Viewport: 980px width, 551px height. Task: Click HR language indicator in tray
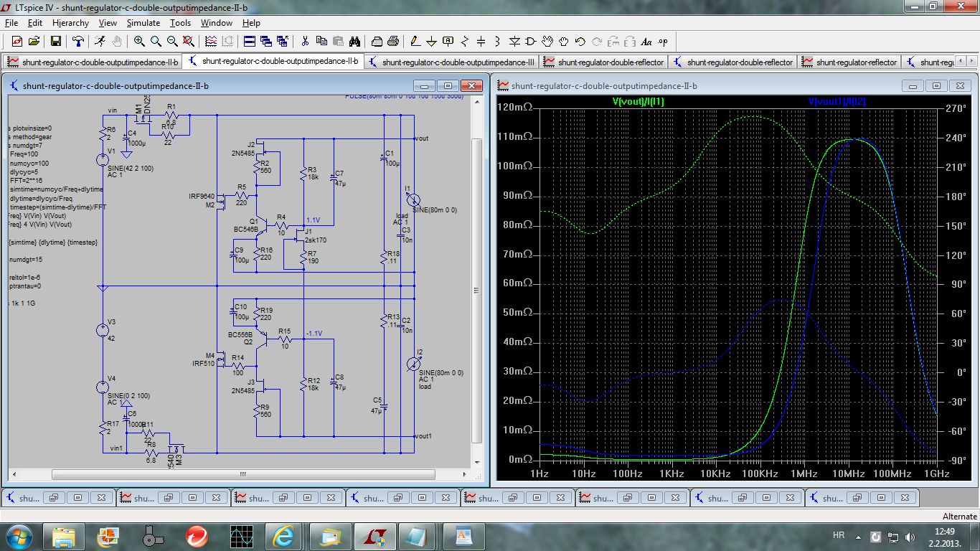(x=838, y=536)
